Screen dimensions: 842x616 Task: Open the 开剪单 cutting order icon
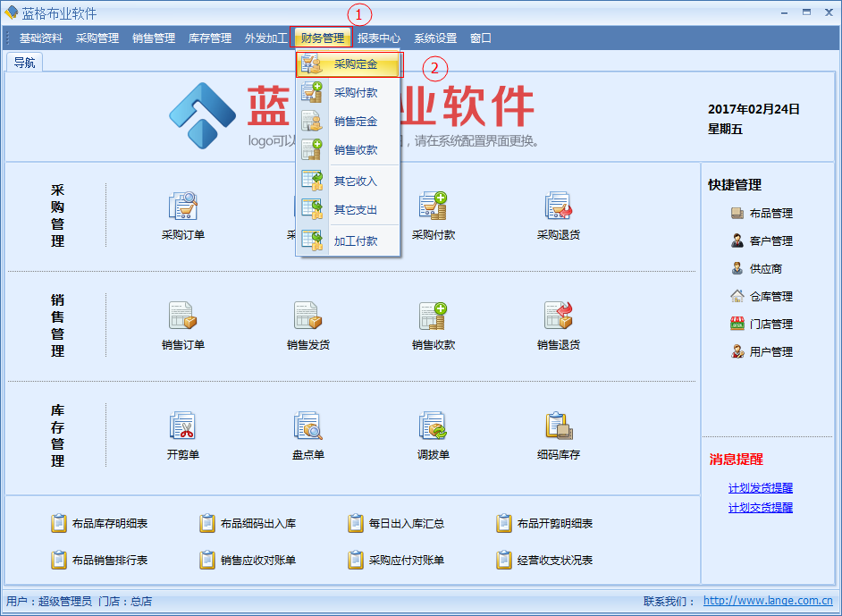pyautogui.click(x=183, y=426)
